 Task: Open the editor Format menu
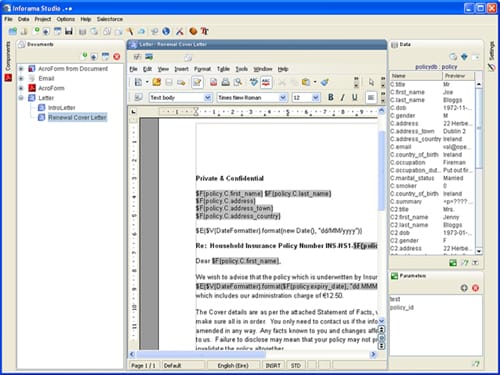coord(202,69)
